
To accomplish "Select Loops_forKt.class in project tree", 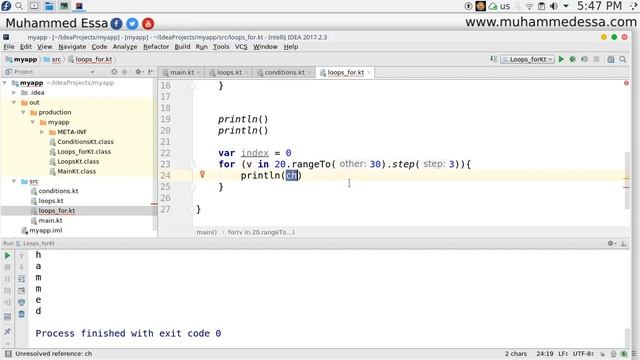I will pos(84,151).
